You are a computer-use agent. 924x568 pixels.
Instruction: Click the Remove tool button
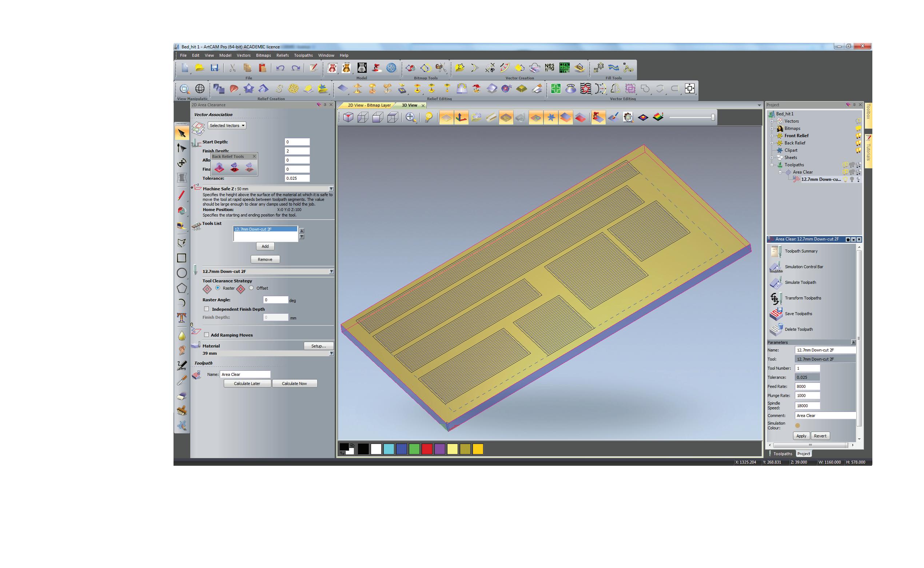click(265, 259)
